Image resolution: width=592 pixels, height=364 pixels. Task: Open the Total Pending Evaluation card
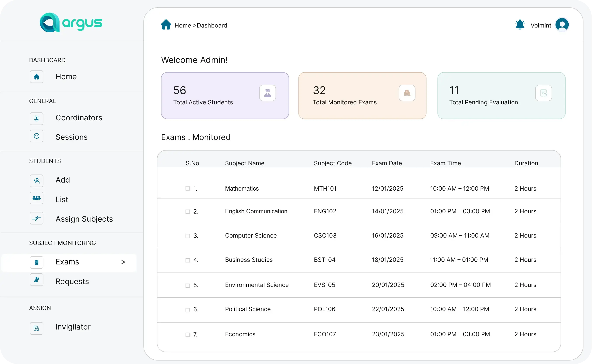501,96
